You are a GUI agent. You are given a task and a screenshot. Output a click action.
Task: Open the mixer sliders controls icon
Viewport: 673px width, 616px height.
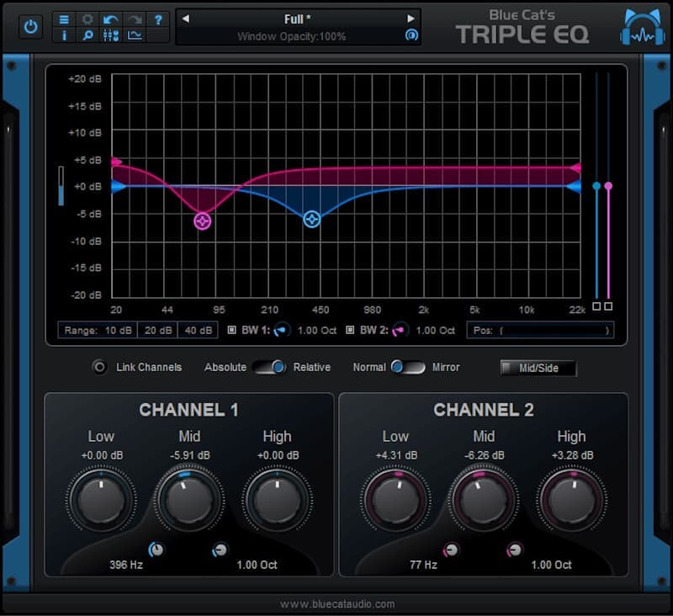[110, 35]
